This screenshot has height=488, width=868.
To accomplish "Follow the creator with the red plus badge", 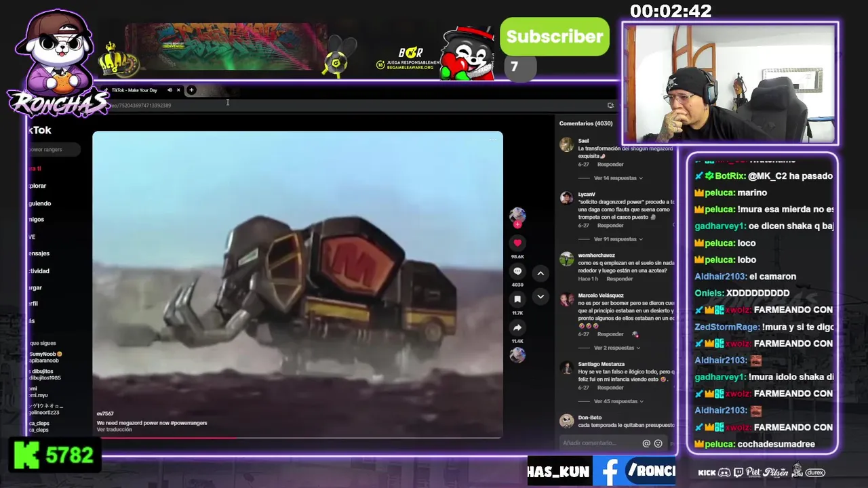I will (x=517, y=224).
